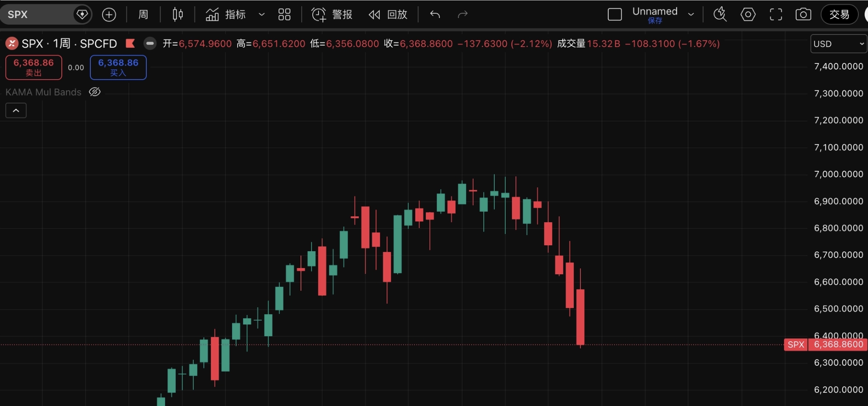Collapse the indicator legend with chevron
868x406 pixels.
[16, 111]
